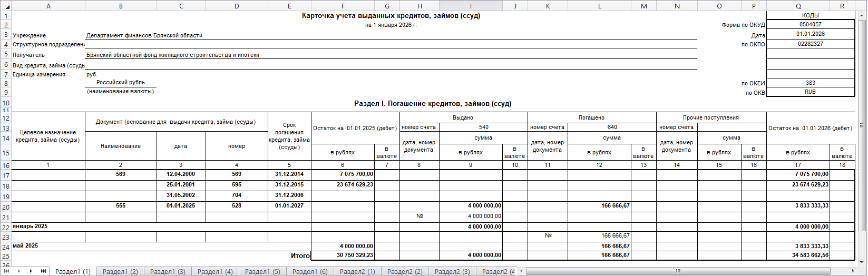The height and width of the screenshot is (276, 868).
Task: Jump to first sheet with navigation arrow
Action: coord(6,271)
